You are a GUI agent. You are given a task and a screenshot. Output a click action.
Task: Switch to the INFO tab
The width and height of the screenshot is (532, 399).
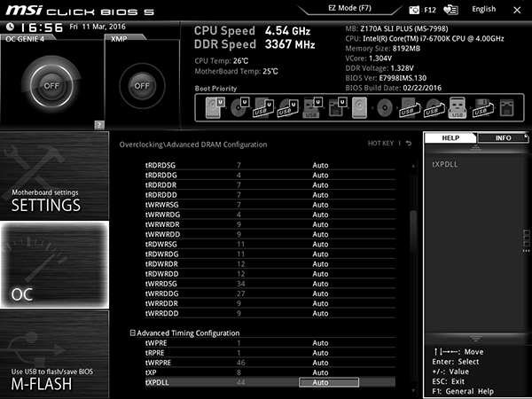click(503, 137)
